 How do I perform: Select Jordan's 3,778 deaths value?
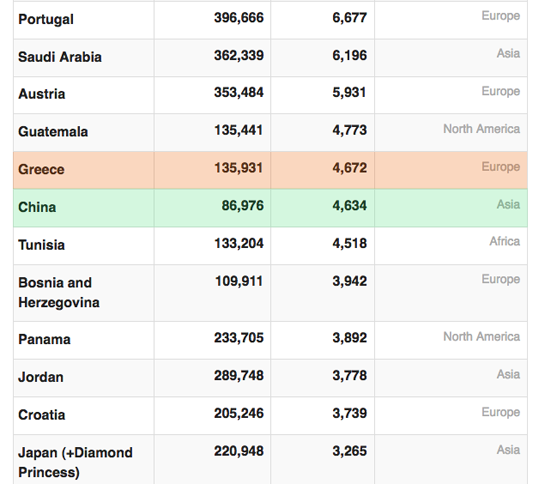(350, 375)
